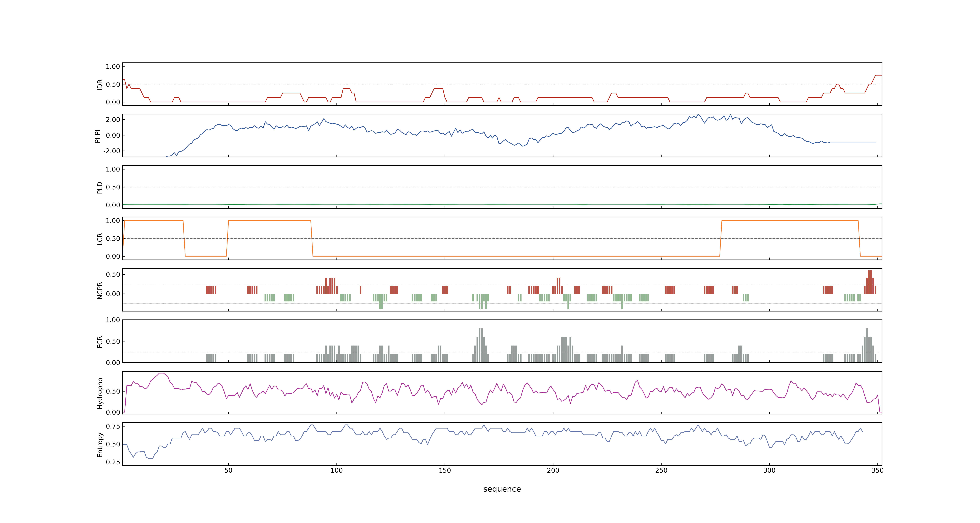The height and width of the screenshot is (523, 980).
Task: Click x-axis tick label 250
Action: pos(661,470)
